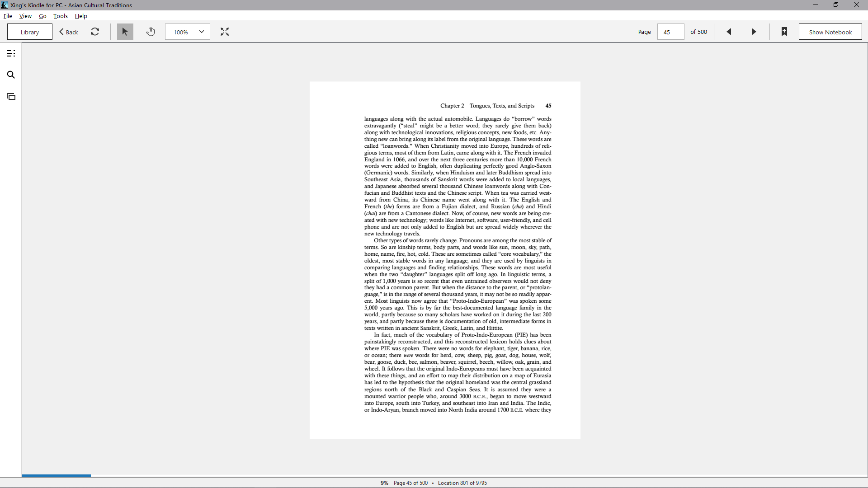Select the hand pan tool
This screenshot has width=868, height=488.
click(151, 32)
